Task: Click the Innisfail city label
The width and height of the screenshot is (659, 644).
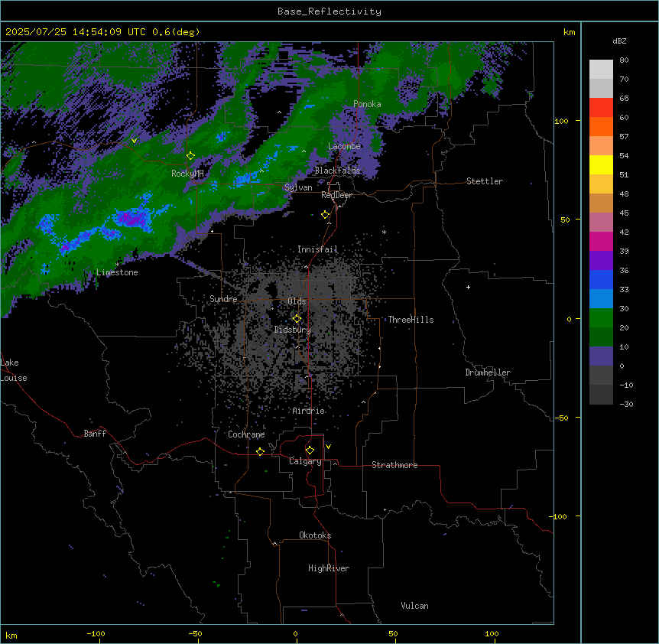Action: 317,249
